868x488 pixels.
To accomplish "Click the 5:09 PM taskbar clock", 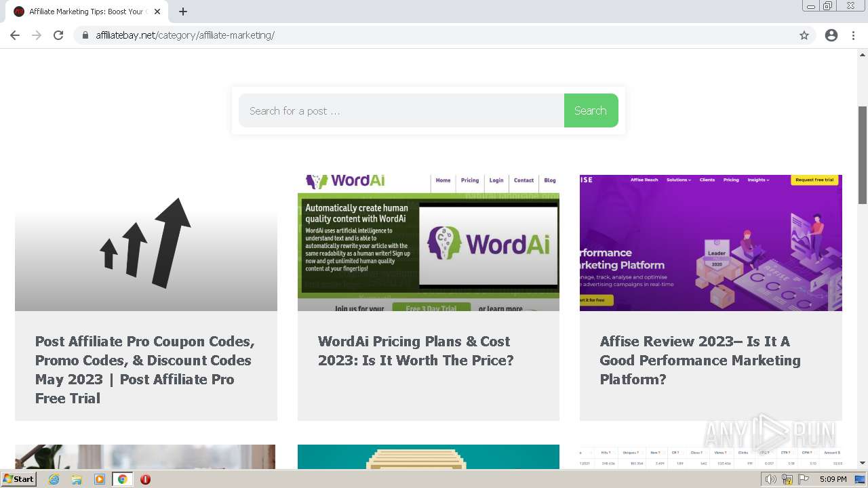I will pos(833,479).
